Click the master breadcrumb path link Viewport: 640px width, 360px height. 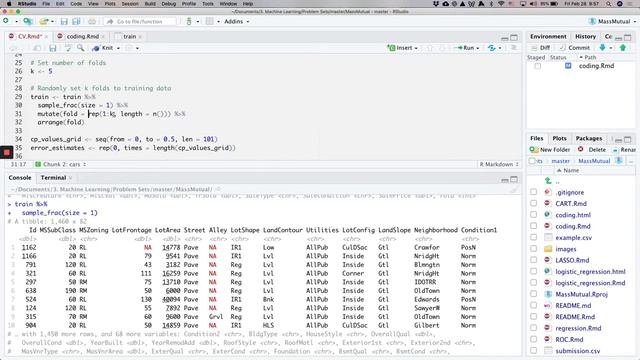560,161
